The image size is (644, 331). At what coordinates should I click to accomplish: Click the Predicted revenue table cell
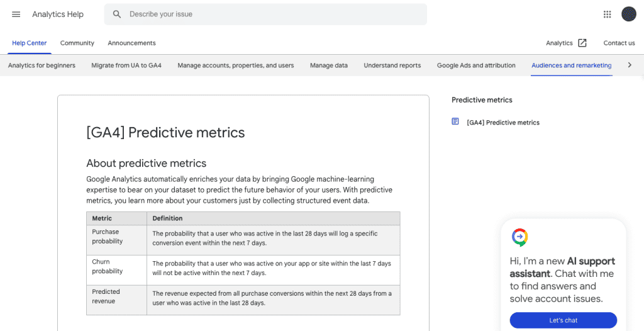[x=116, y=300]
